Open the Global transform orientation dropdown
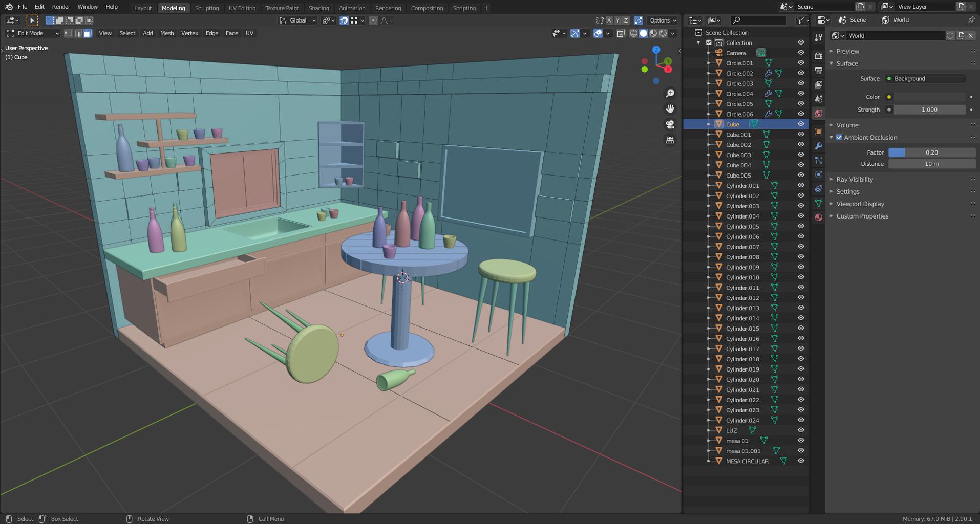Image resolution: width=980 pixels, height=524 pixels. pos(297,20)
